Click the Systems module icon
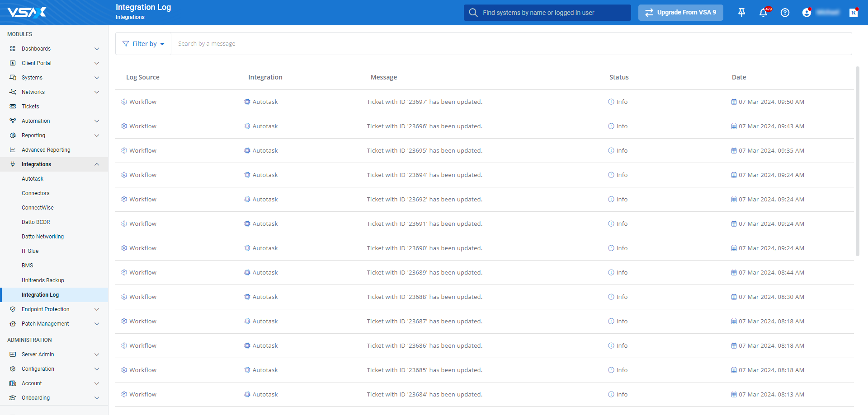 click(x=13, y=78)
